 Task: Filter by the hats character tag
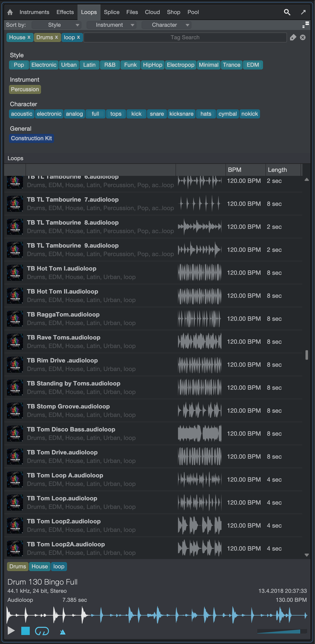[x=206, y=114]
